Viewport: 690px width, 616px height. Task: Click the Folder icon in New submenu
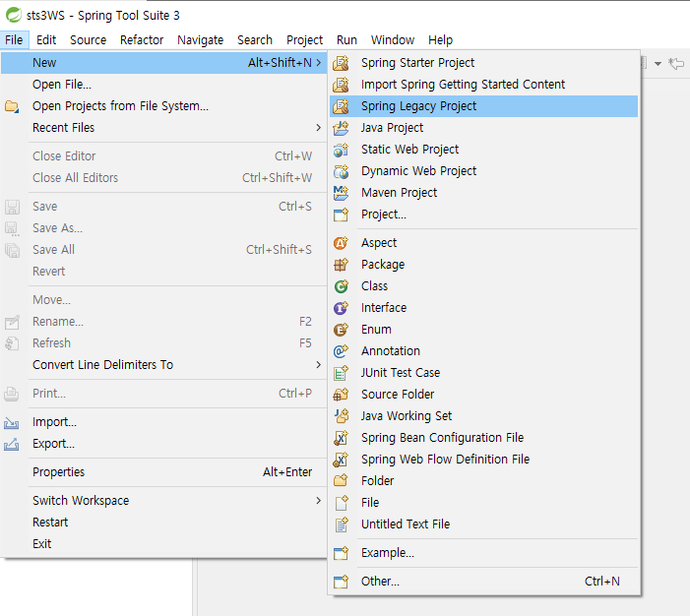[341, 481]
